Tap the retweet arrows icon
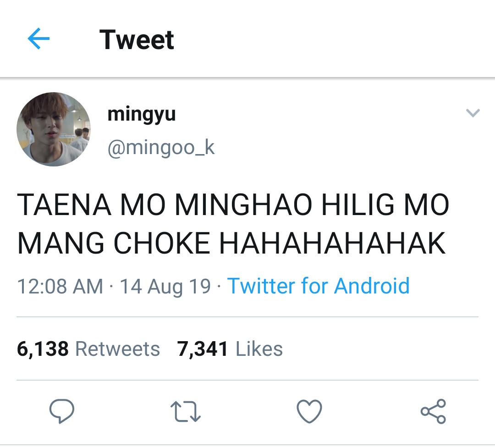 click(x=186, y=412)
